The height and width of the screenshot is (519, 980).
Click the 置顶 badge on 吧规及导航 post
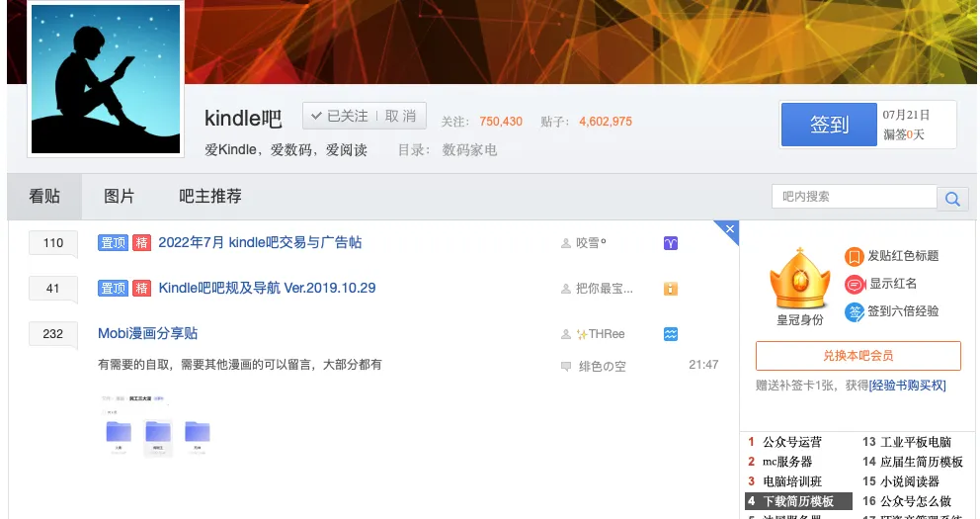[x=114, y=289]
